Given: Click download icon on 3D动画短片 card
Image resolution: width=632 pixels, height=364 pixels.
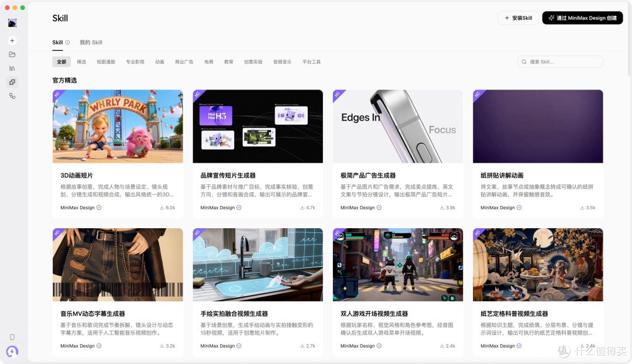Looking at the screenshot, I should (x=162, y=208).
